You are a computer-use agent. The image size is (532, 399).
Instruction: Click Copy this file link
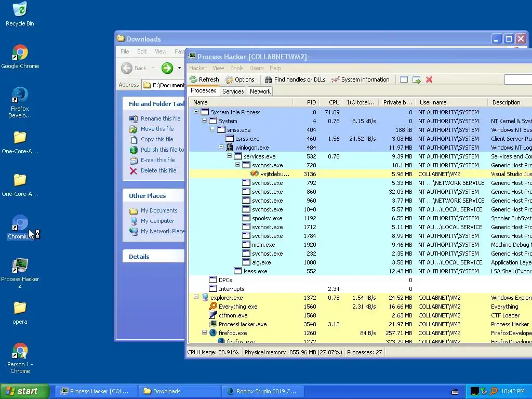click(157, 139)
